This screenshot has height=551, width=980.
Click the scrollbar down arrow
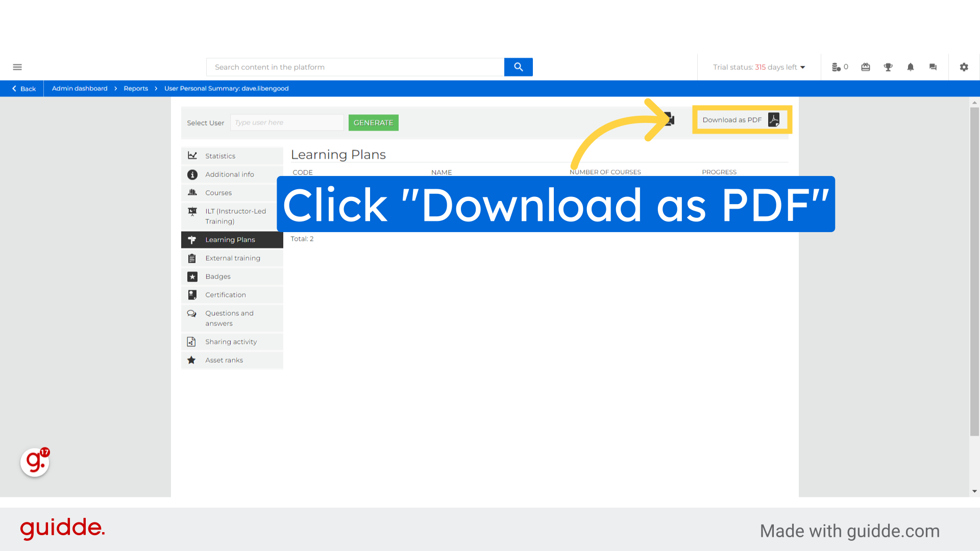click(974, 491)
